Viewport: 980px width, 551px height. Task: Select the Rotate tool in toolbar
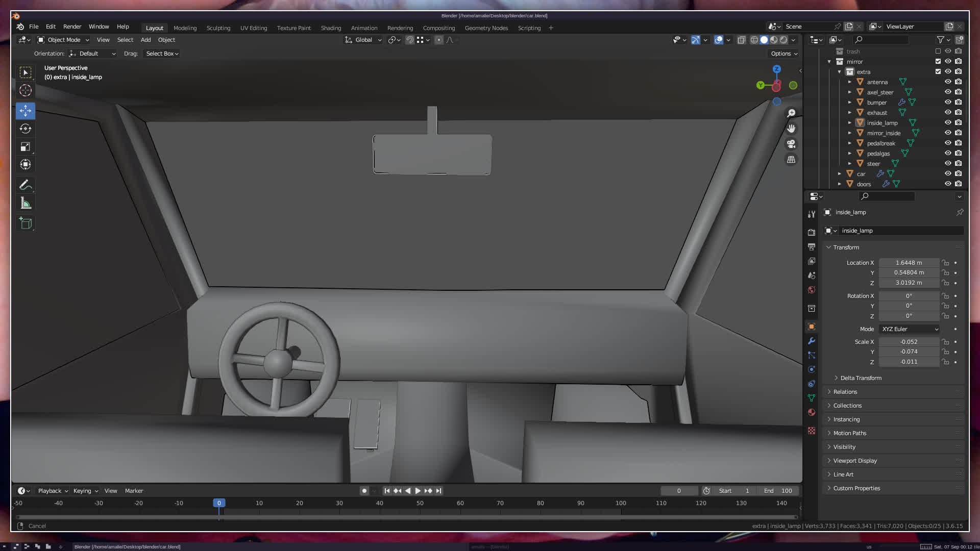coord(26,129)
